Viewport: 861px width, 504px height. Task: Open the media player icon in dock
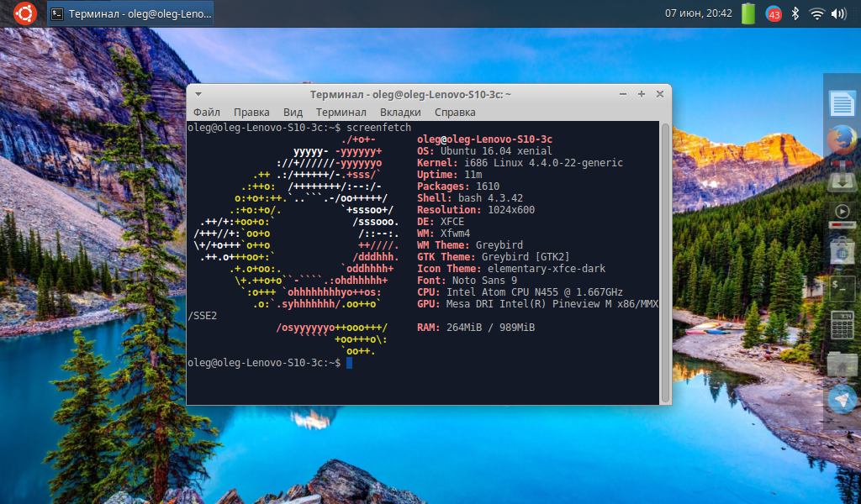click(842, 216)
